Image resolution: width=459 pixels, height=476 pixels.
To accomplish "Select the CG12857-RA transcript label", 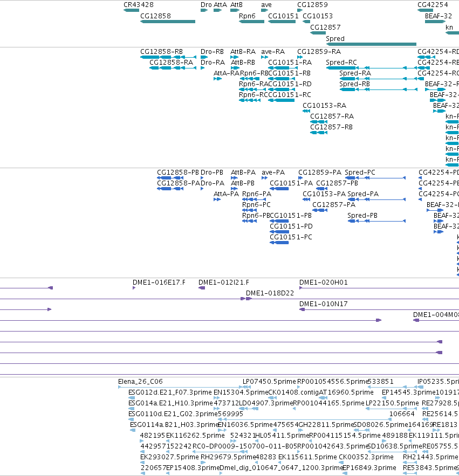I will point(332,116).
